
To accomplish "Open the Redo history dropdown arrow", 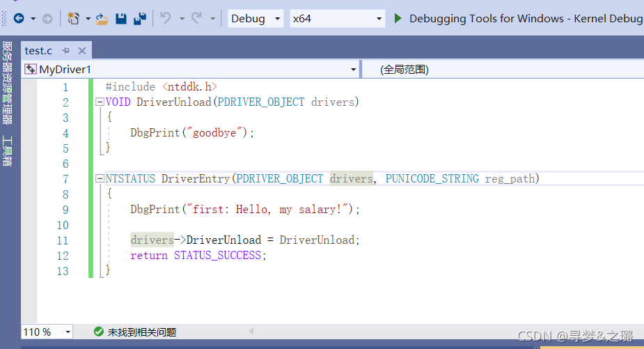I will pyautogui.click(x=212, y=19).
